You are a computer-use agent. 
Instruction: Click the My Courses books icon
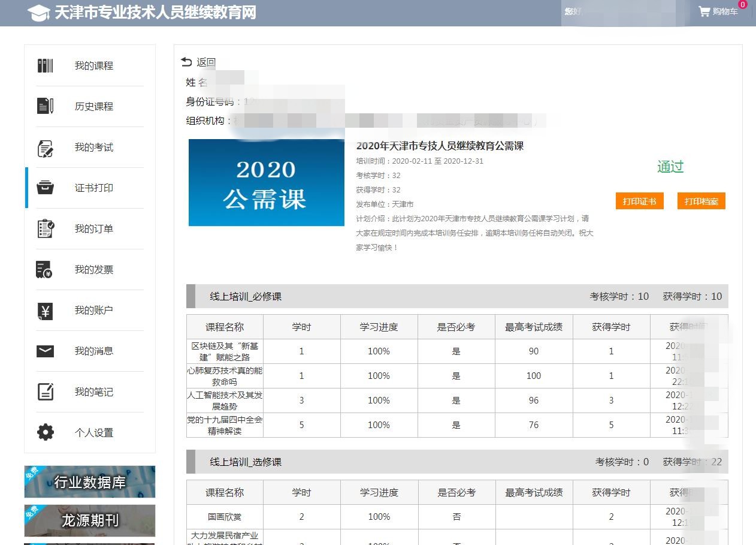[46, 66]
